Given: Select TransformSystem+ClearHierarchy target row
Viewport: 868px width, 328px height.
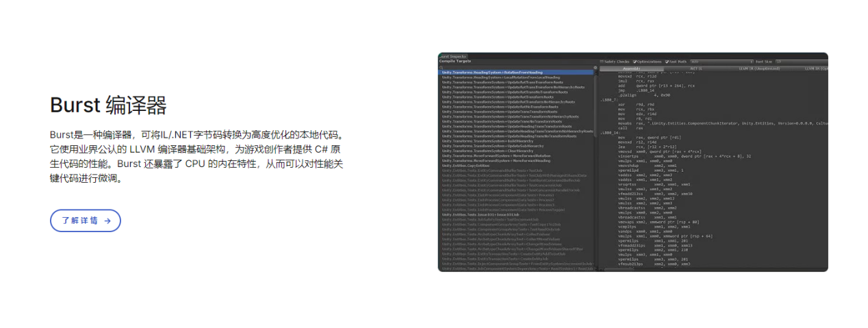Looking at the screenshot, I should (515, 151).
